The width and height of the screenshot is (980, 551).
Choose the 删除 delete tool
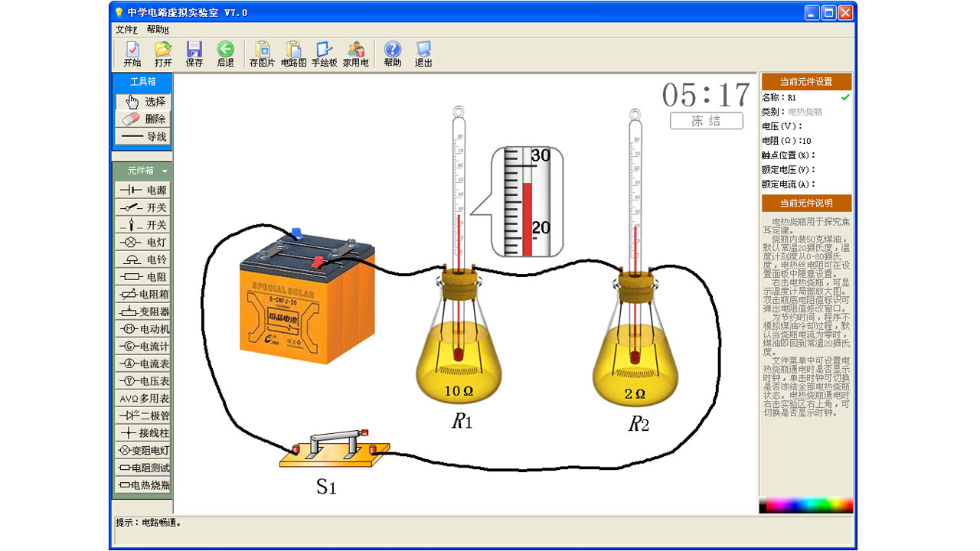tap(143, 119)
